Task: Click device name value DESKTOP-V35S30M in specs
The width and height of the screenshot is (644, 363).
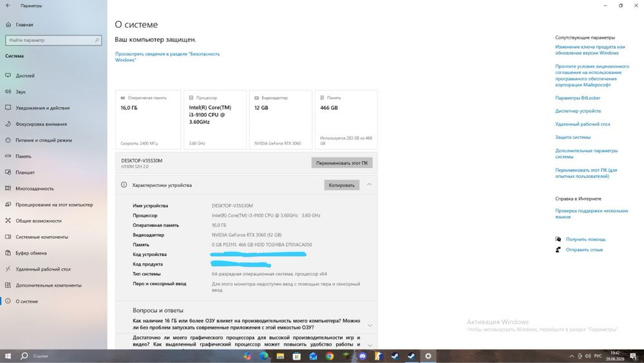Action: [x=232, y=206]
